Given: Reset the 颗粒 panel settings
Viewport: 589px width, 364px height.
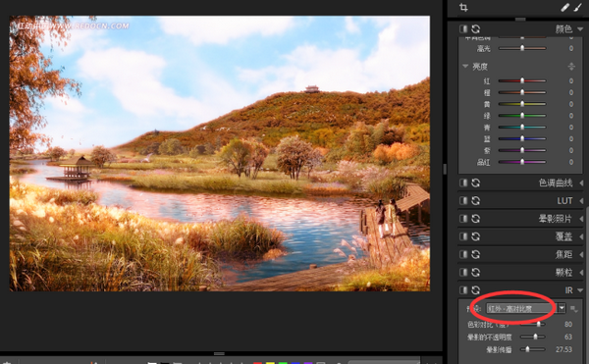Looking at the screenshot, I should pyautogui.click(x=475, y=272).
